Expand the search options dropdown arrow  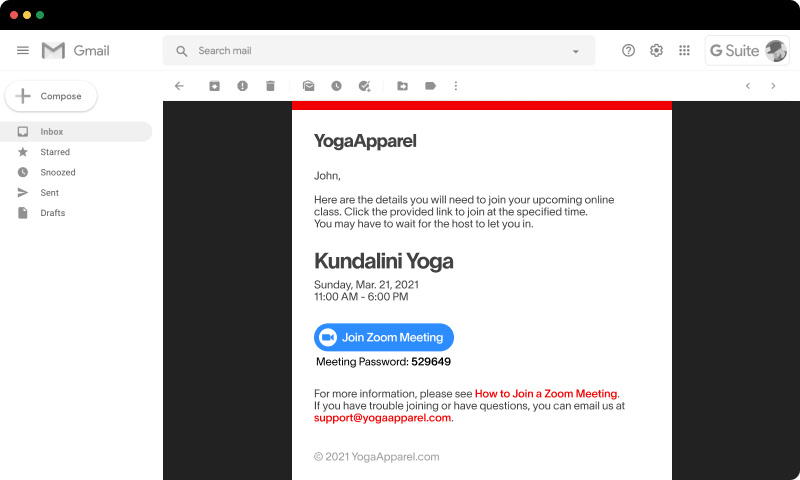pos(575,51)
